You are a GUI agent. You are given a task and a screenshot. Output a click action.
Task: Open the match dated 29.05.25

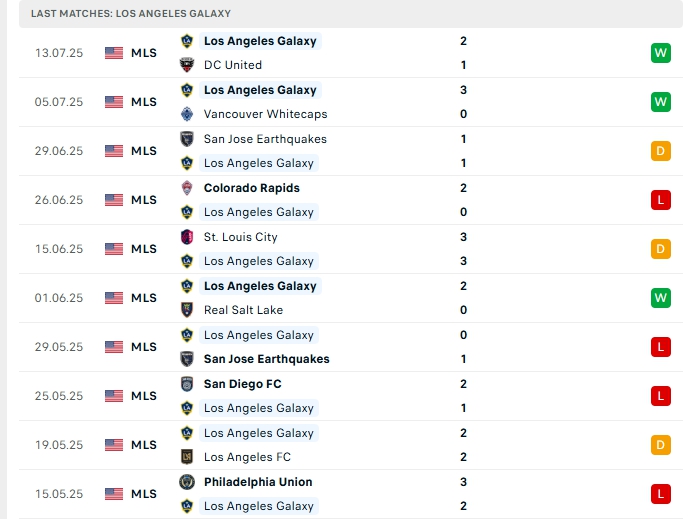59,347
